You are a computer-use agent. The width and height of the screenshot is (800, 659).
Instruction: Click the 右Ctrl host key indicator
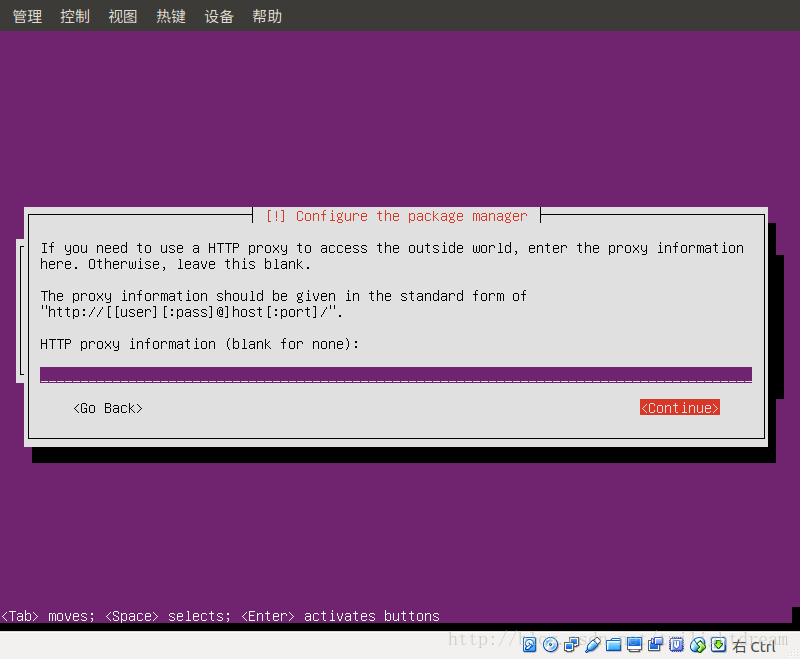click(x=756, y=645)
